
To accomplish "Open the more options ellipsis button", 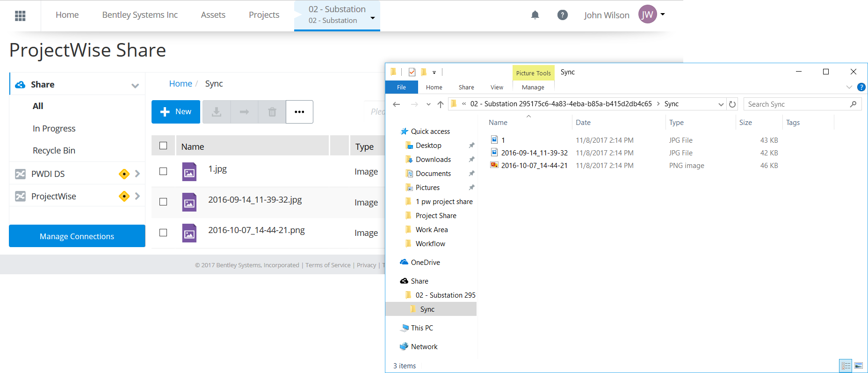I will 299,112.
